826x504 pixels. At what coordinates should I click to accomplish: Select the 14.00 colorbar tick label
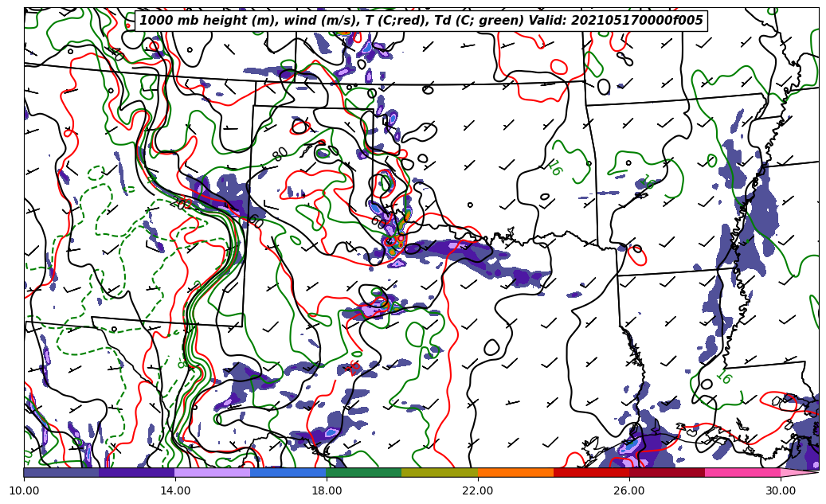click(175, 490)
